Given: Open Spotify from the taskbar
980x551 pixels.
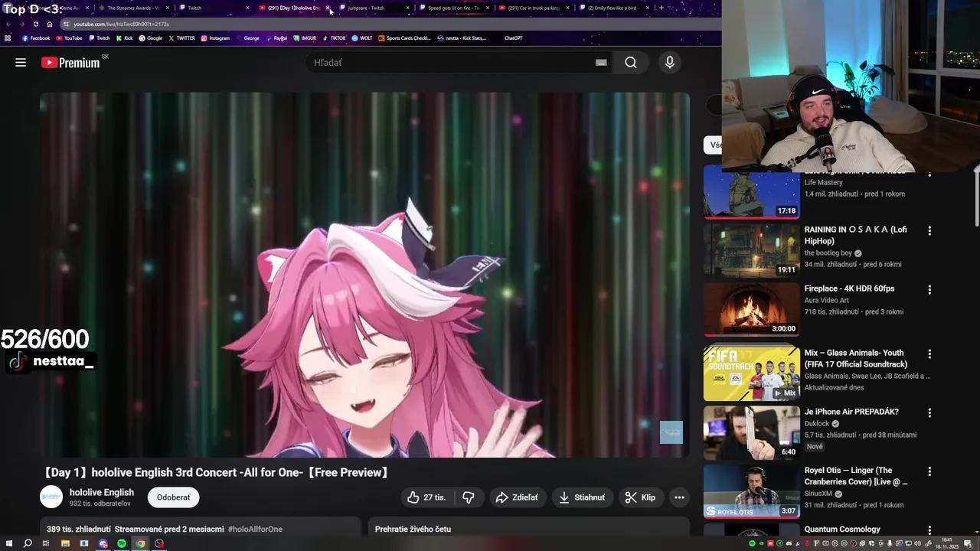Looking at the screenshot, I should [122, 543].
